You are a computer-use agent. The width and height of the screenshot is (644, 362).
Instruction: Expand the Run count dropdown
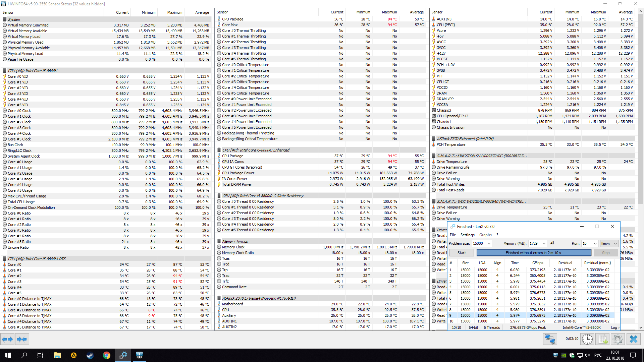(595, 244)
